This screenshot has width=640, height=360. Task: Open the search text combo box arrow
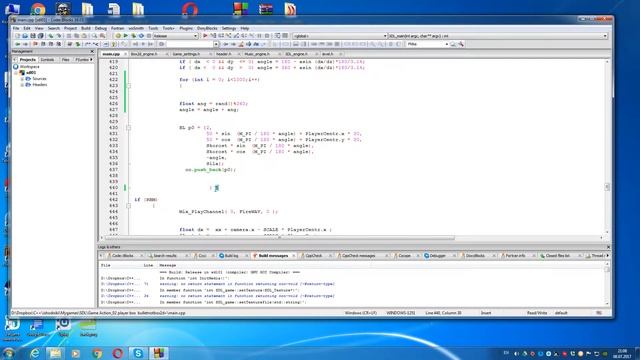216,44
